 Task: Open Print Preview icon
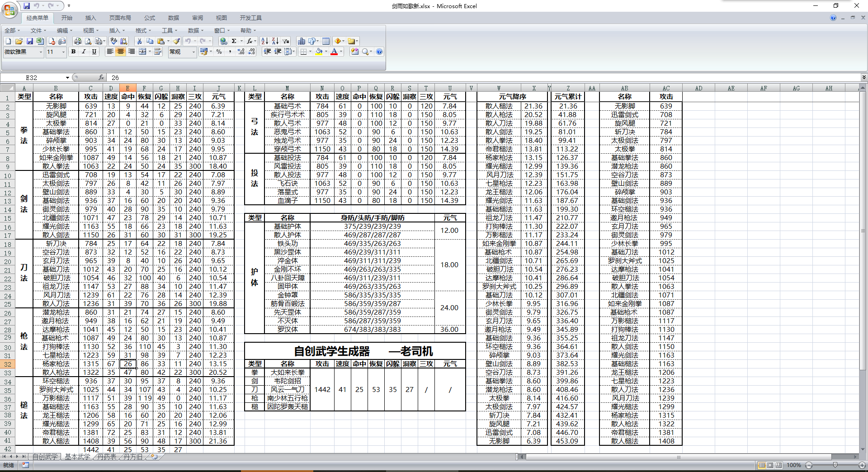pyautogui.click(x=88, y=41)
